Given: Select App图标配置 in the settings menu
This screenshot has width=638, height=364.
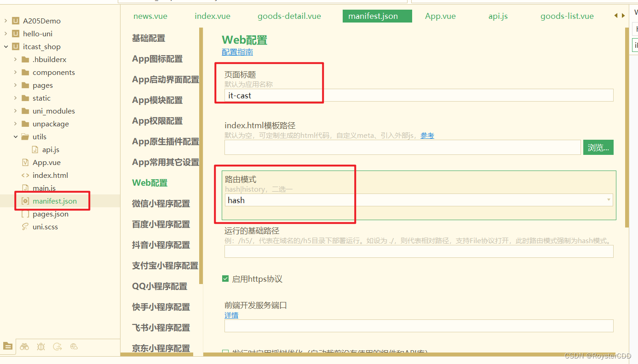Looking at the screenshot, I should coord(157,59).
